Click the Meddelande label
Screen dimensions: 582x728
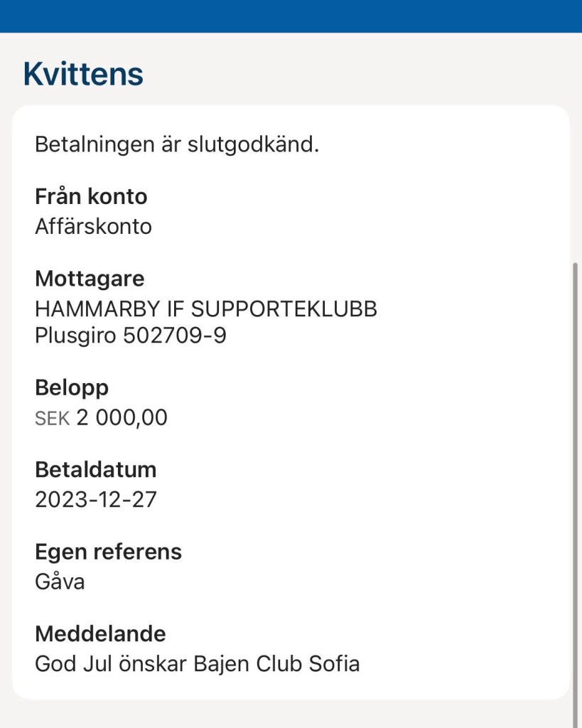tap(100, 633)
